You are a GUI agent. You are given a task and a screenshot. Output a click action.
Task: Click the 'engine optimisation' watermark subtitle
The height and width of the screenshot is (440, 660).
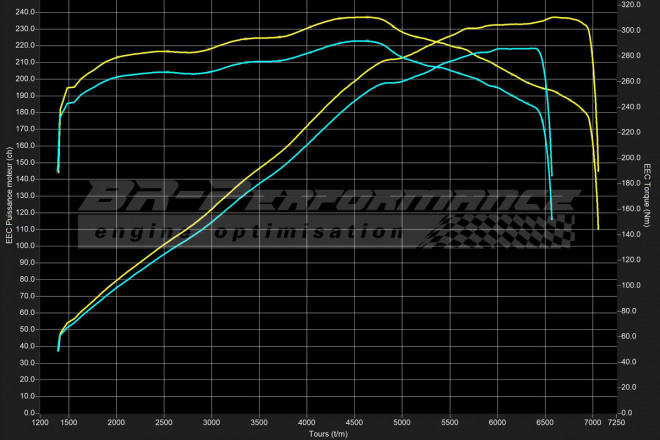pos(240,232)
